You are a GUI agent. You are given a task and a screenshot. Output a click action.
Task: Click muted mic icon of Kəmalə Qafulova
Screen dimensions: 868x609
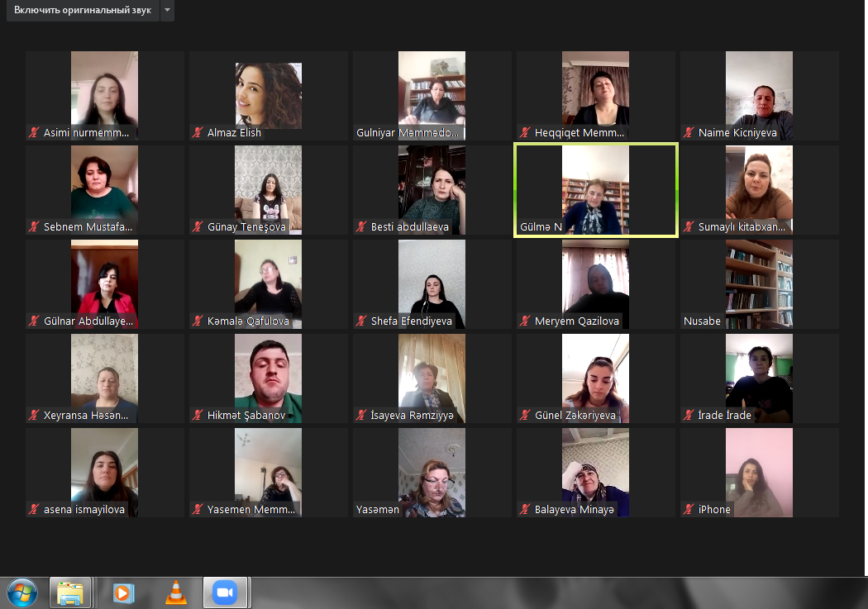coord(198,321)
